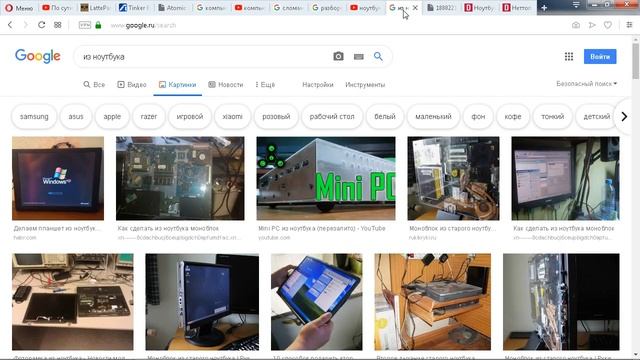Search by image with the camera icon
640x360 pixels.
point(338,56)
